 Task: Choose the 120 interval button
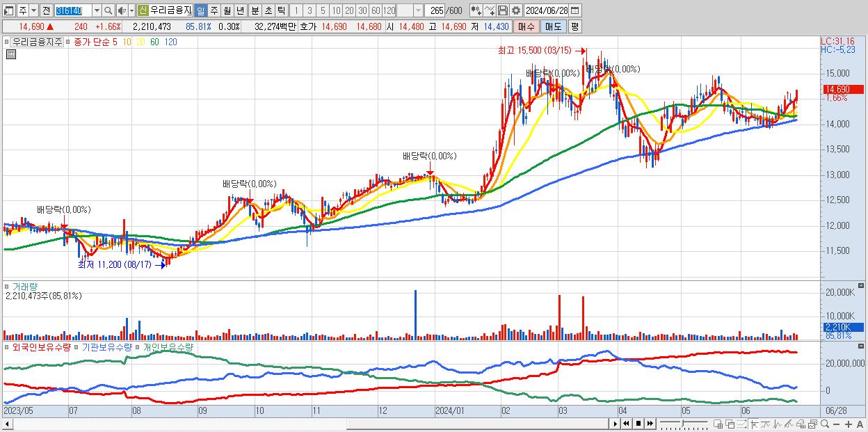(x=389, y=10)
